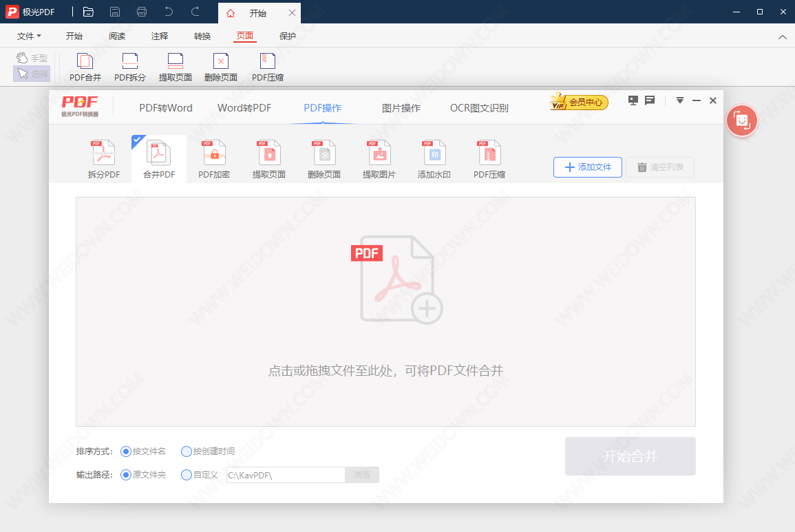Image resolution: width=795 pixels, height=532 pixels.
Task: Click the undo arrow icon
Action: (x=169, y=12)
